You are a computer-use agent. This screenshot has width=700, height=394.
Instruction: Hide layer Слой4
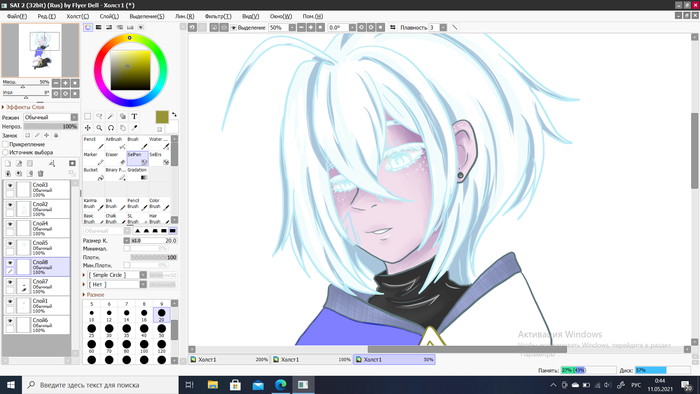[x=10, y=224]
